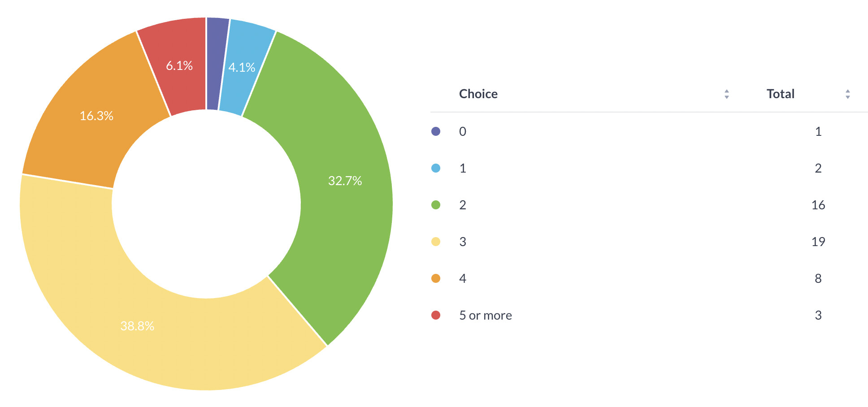Sort table by Choice column arrows
Image resolution: width=868 pixels, height=407 pixels.
point(726,94)
